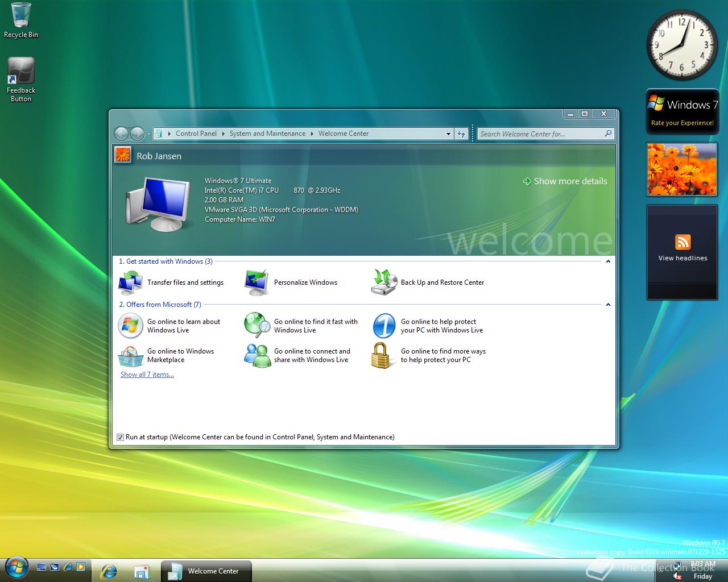This screenshot has height=582, width=728.
Task: Uncheck the Run at startup checkbox
Action: point(120,437)
